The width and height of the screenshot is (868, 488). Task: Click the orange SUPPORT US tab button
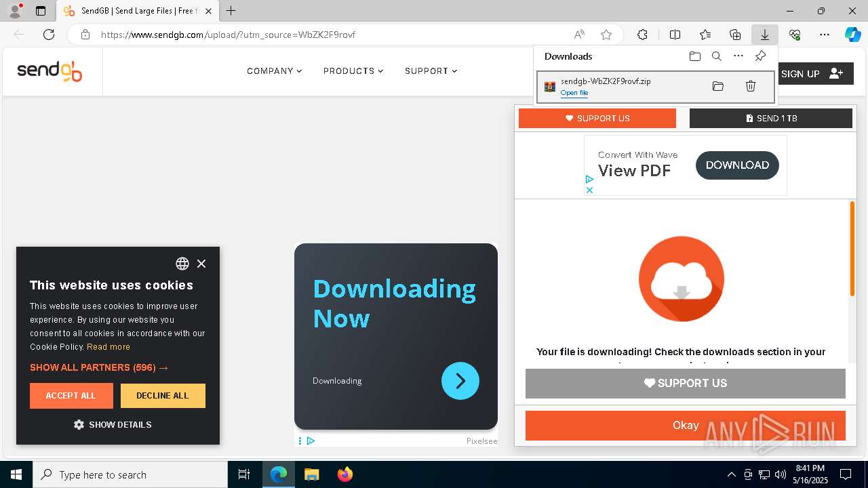pos(597,118)
